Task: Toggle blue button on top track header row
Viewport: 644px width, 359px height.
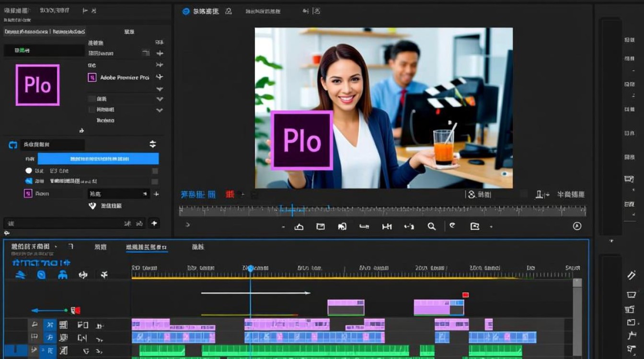Action: pyautogui.click(x=50, y=325)
